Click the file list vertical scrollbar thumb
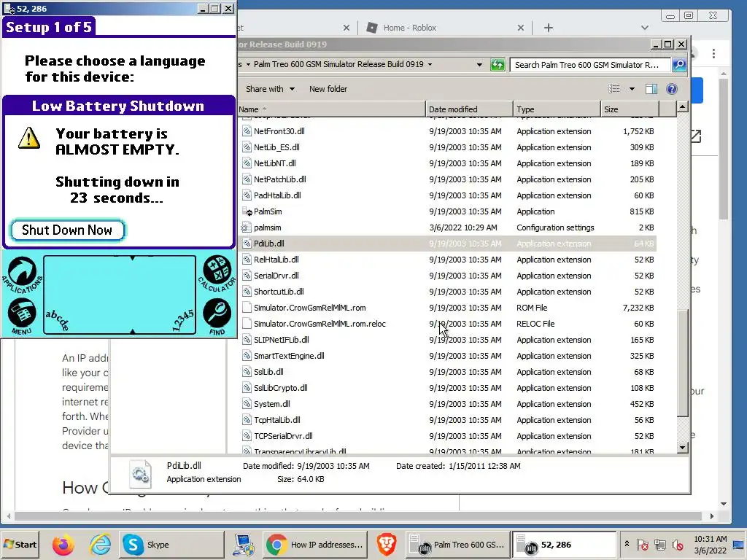 pyautogui.click(x=682, y=362)
